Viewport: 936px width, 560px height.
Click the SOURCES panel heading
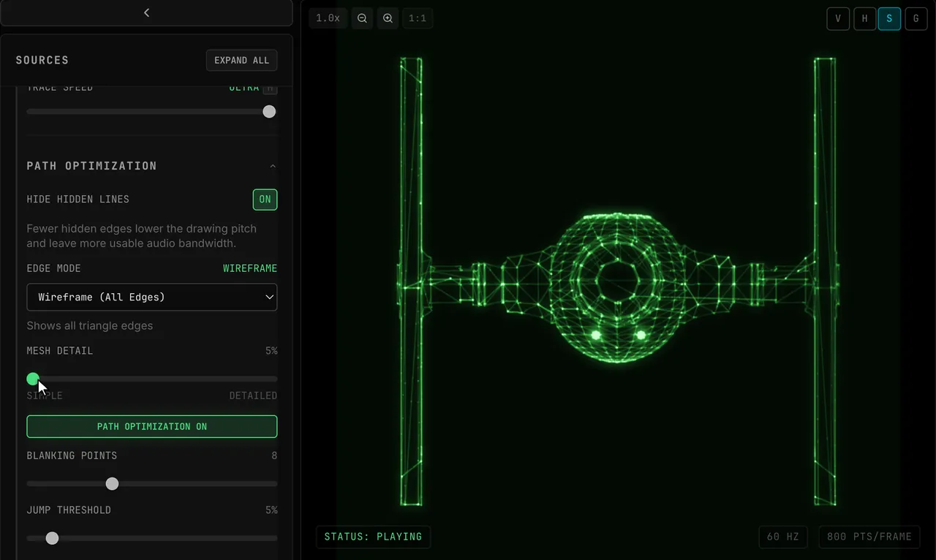(x=42, y=60)
